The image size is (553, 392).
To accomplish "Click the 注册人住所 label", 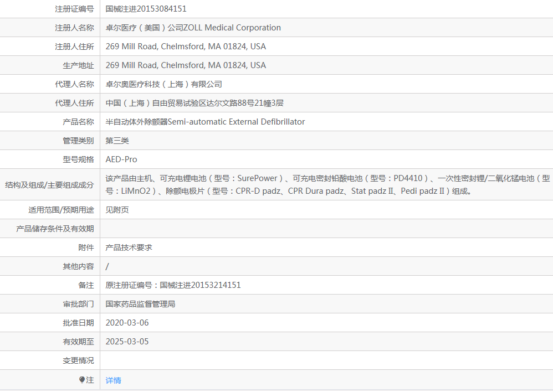I will [74, 47].
